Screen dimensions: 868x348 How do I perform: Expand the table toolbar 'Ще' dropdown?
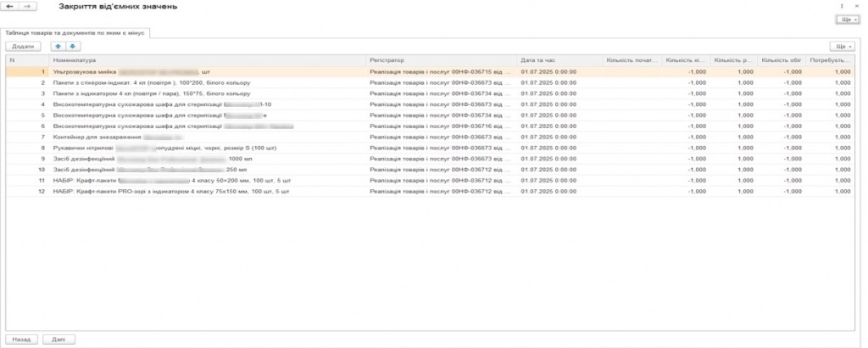[x=841, y=46]
